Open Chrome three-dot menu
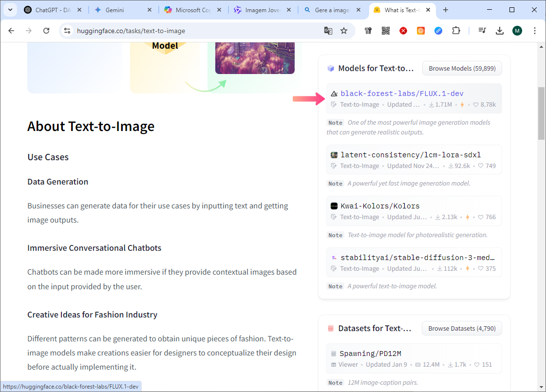 click(534, 31)
